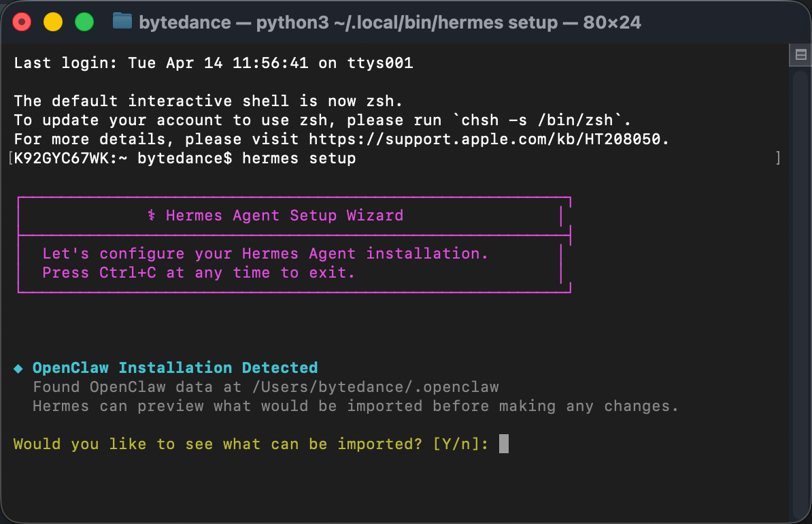Close the terminal window with red button
Screen dimensions: 812x524
[22, 22]
